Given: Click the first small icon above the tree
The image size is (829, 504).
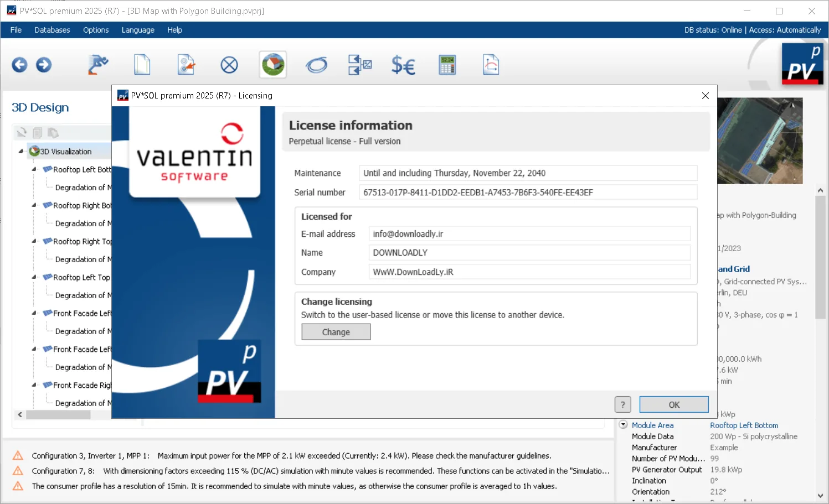Looking at the screenshot, I should pos(22,133).
